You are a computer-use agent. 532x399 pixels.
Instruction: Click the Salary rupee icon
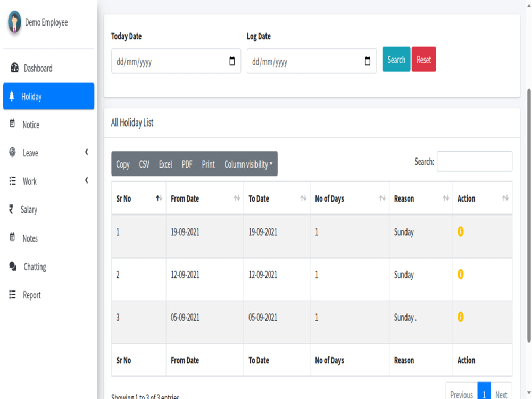pyautogui.click(x=11, y=209)
